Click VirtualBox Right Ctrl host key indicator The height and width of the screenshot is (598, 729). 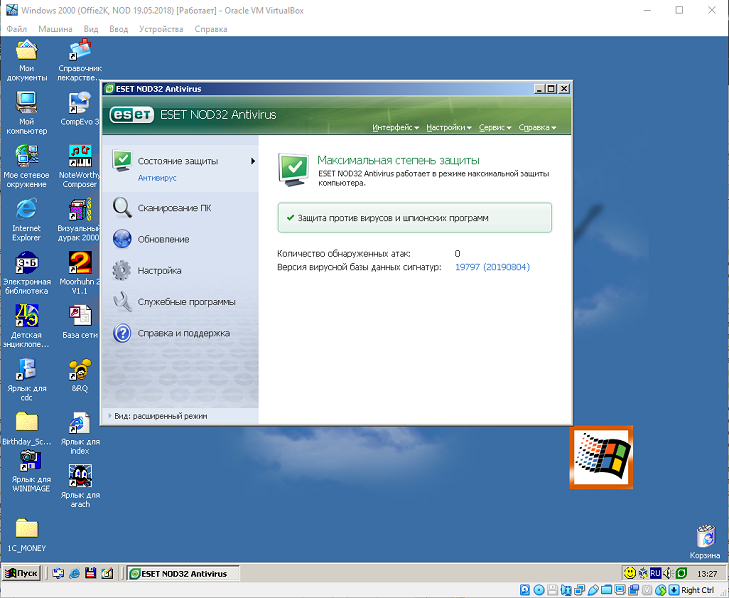(x=697, y=590)
